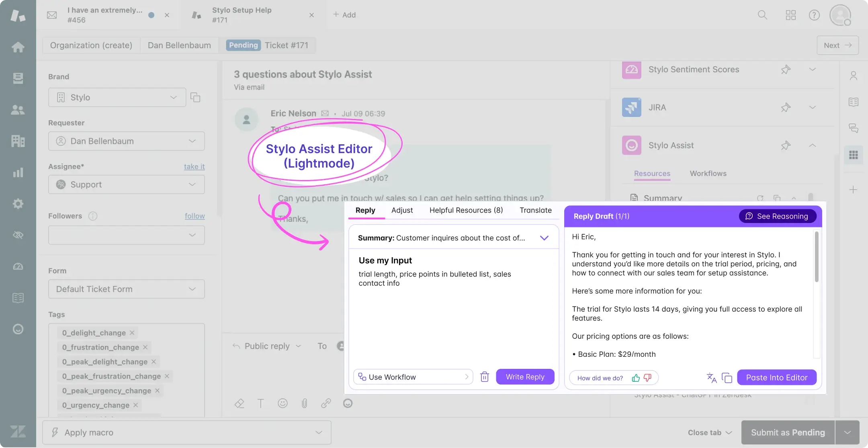The width and height of the screenshot is (868, 448).
Task: Open the products grid icon in header
Action: [x=790, y=15]
